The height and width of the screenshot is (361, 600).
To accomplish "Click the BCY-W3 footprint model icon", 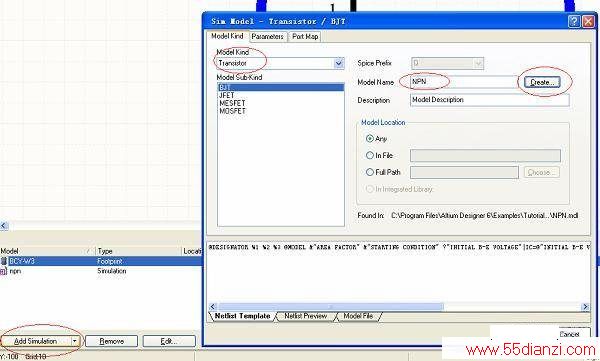I will 3,261.
